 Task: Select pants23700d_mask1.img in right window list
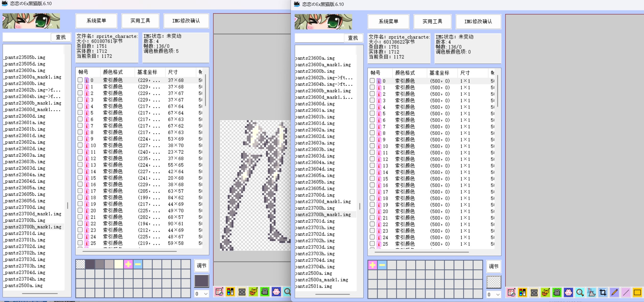tap(326, 202)
